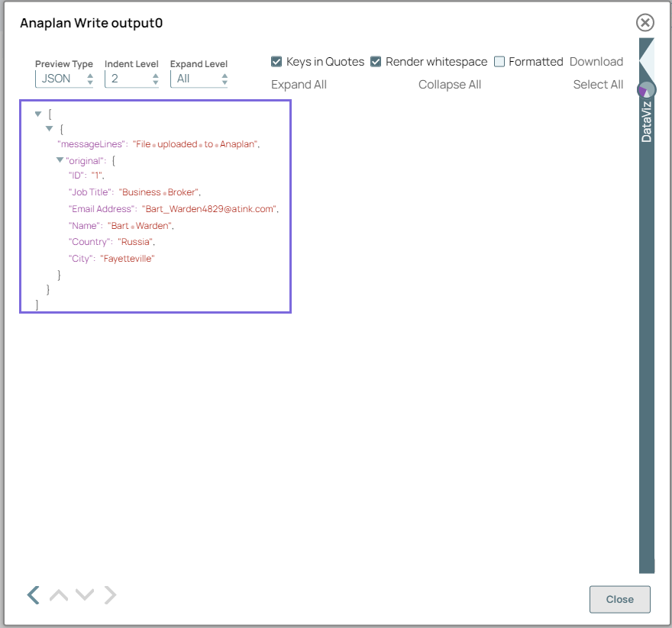Enable the Formatted checkbox
Viewport: 672px width, 628px height.
pyautogui.click(x=501, y=62)
